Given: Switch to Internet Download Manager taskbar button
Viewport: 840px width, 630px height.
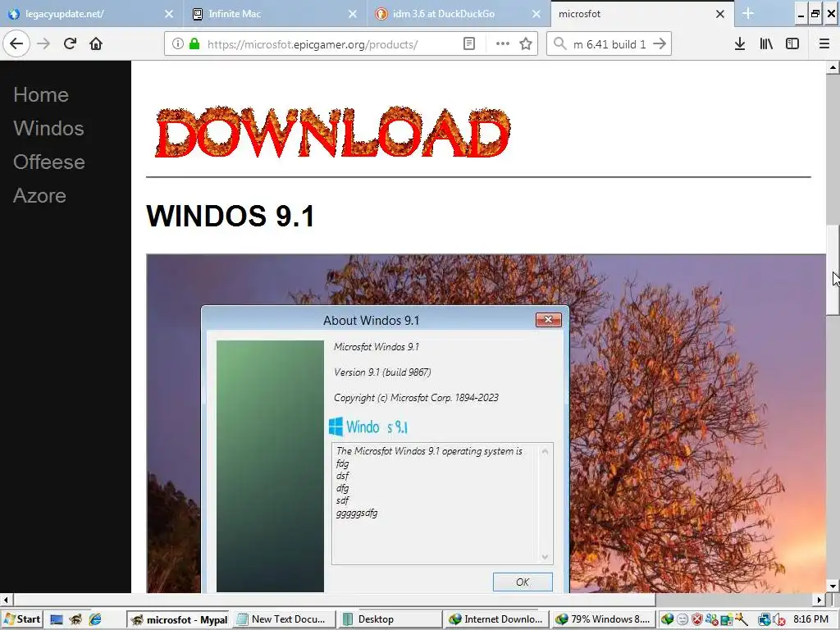Looking at the screenshot, I should [x=496, y=619].
